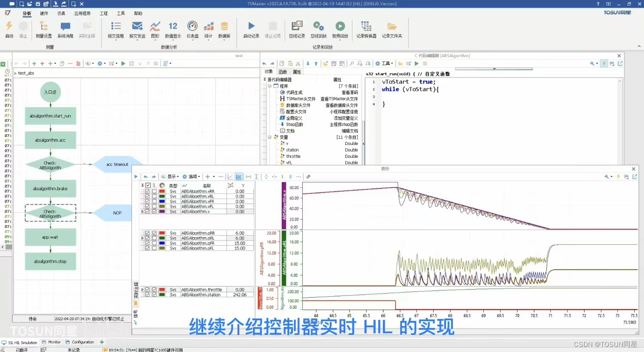
Task: Switch to the 硬件 ribbon tab
Action: pos(44,13)
